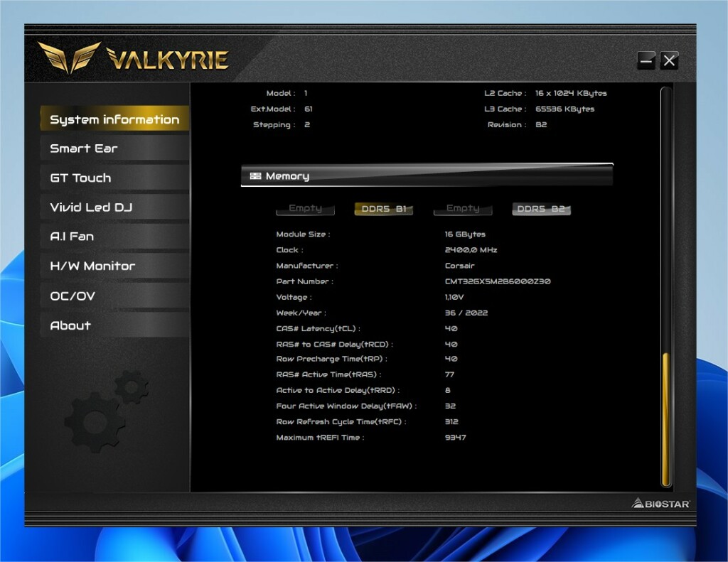Click the tRRD value 8
Viewport: 728px width, 562px height.
click(448, 390)
